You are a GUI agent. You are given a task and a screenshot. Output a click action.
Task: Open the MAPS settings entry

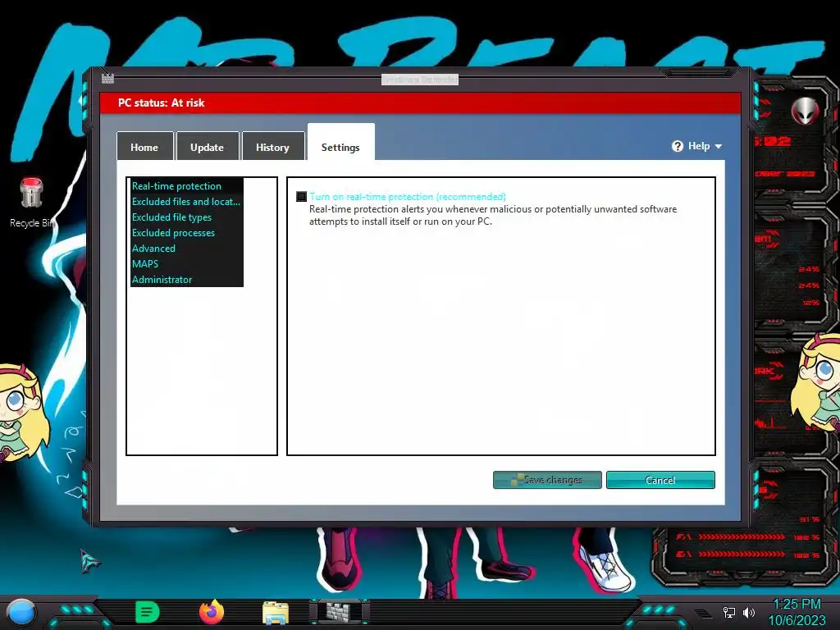[145, 263]
